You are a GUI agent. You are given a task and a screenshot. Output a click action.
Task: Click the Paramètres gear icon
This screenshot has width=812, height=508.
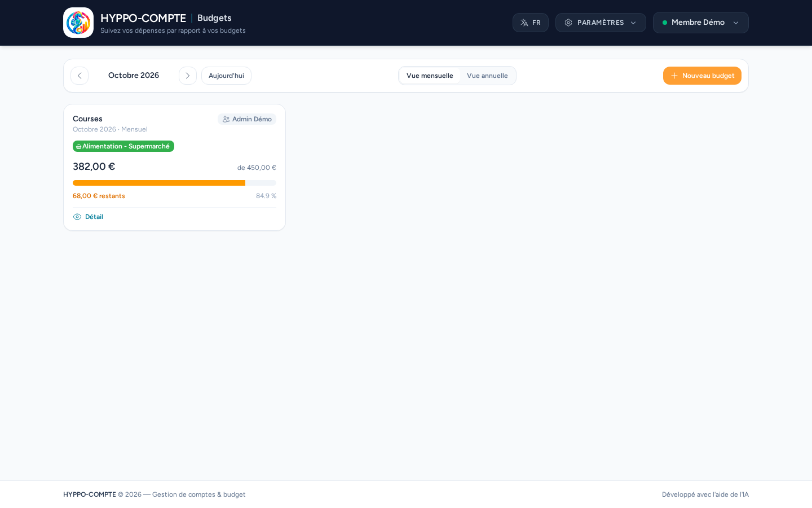[568, 23]
